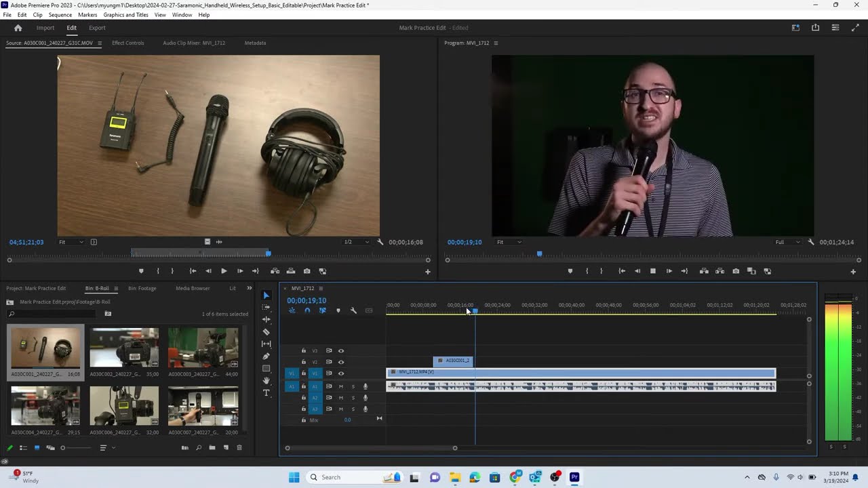Select the Track Select Forward tool

266,308
